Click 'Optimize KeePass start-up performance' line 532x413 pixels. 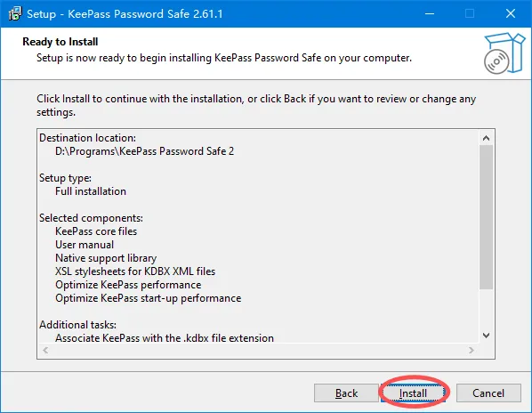pos(149,298)
